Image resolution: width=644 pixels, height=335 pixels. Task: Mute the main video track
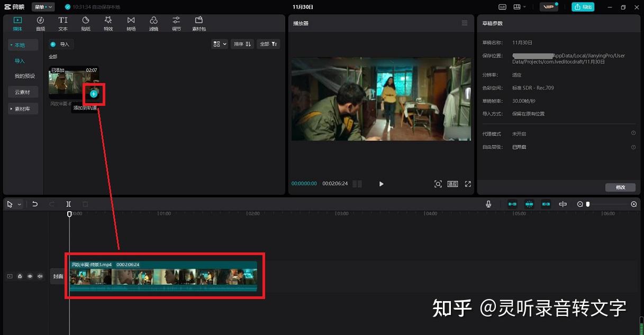40,276
